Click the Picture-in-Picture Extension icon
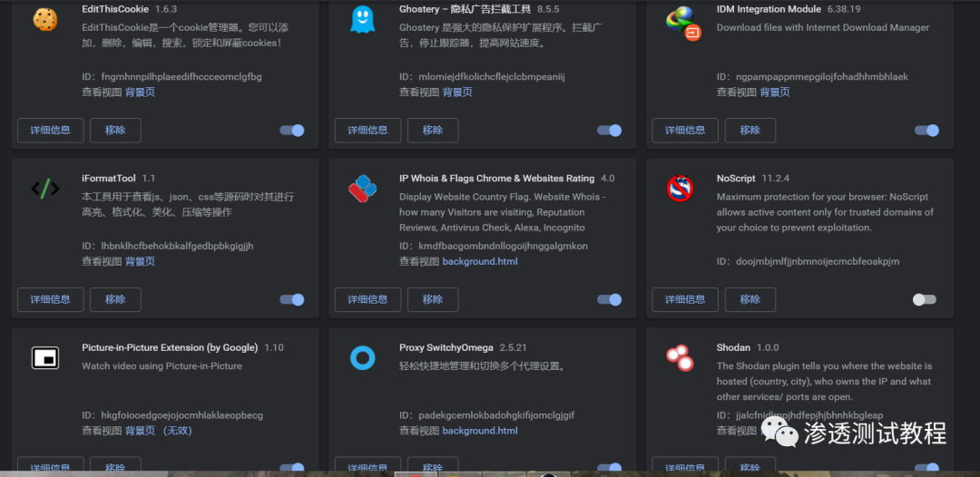This screenshot has width=980, height=477. pyautogui.click(x=45, y=357)
